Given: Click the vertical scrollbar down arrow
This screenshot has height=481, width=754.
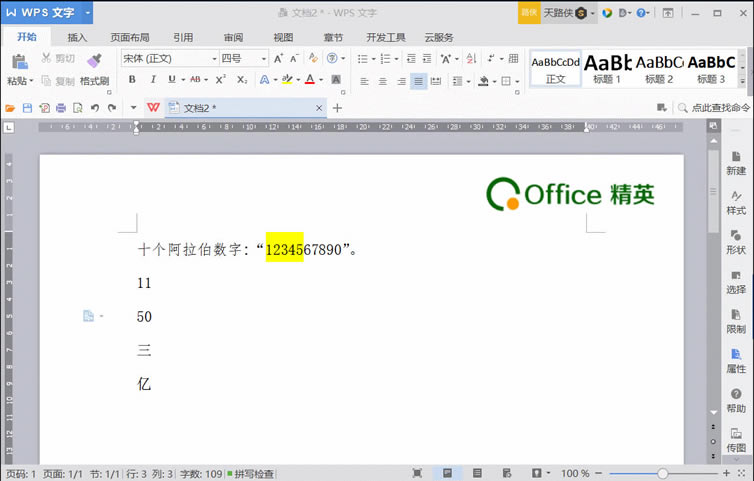Looking at the screenshot, I should click(x=714, y=413).
